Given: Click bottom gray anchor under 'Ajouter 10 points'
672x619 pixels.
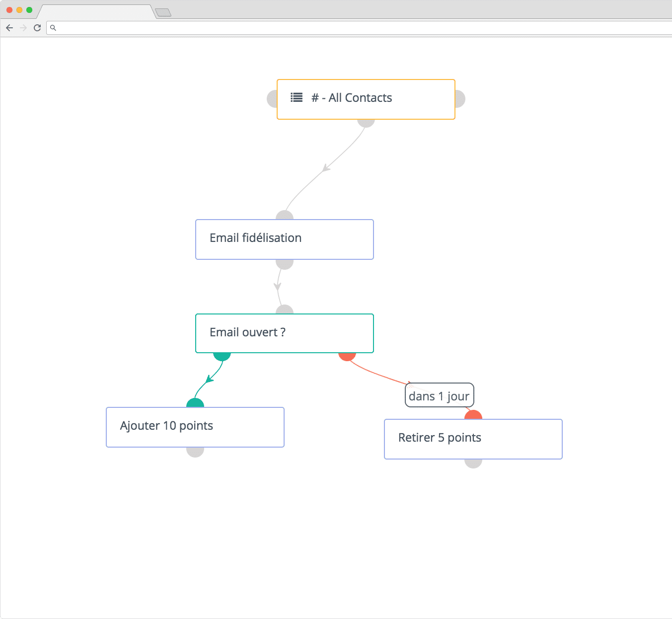Looking at the screenshot, I should coord(195,452).
